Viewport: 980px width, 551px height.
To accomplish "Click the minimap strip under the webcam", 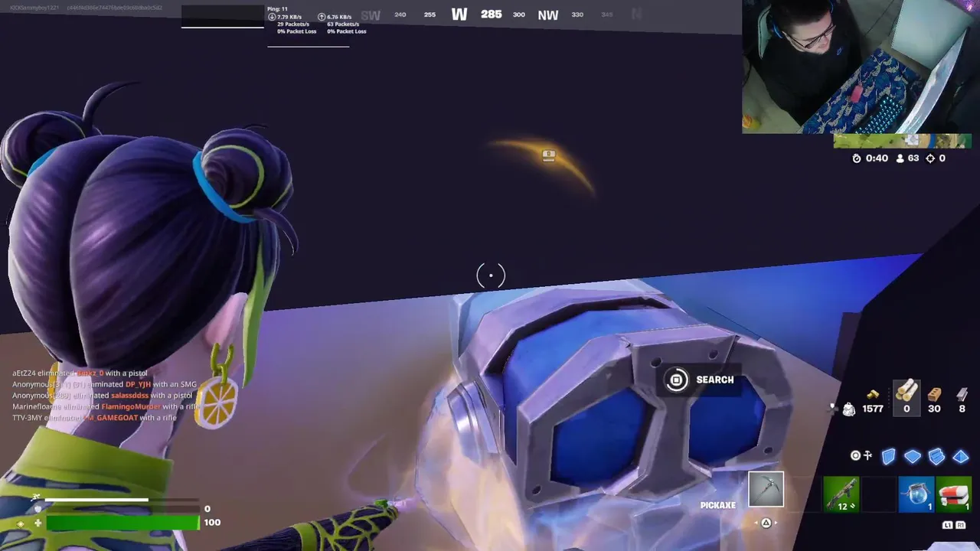I will click(x=902, y=141).
